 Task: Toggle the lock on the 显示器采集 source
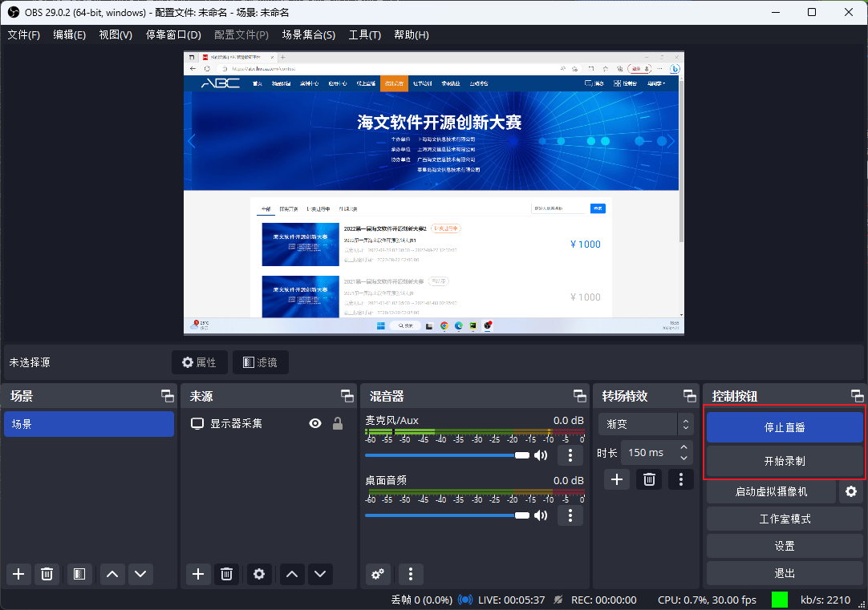click(x=338, y=423)
